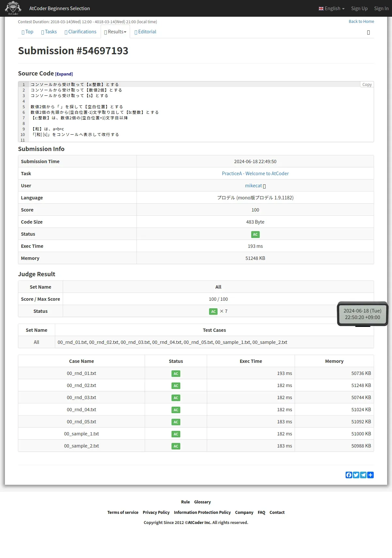Open the Company footer link
The height and width of the screenshot is (558, 392).
[244, 513]
